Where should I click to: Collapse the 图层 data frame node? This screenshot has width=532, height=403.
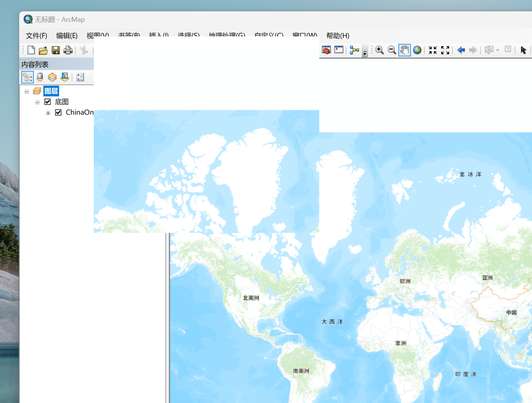[x=27, y=91]
